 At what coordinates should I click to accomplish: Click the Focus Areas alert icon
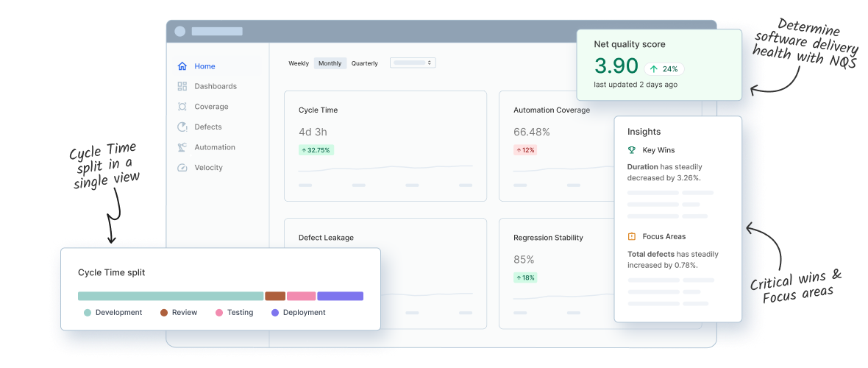click(x=632, y=237)
